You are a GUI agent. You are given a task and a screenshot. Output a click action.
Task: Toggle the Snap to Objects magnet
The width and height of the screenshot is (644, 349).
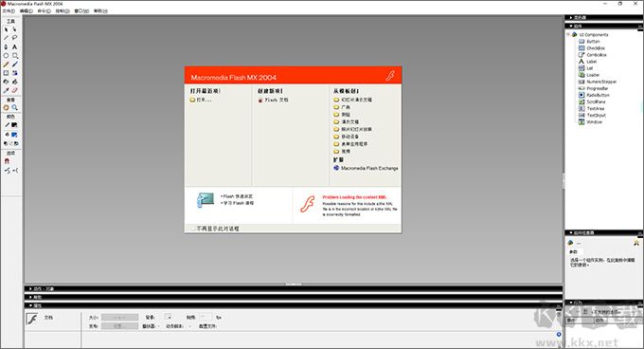[x=7, y=161]
